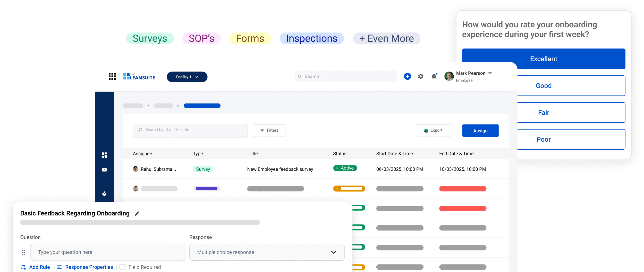This screenshot has height=272, width=644.
Task: Open the Response Properties link
Action: tap(89, 267)
